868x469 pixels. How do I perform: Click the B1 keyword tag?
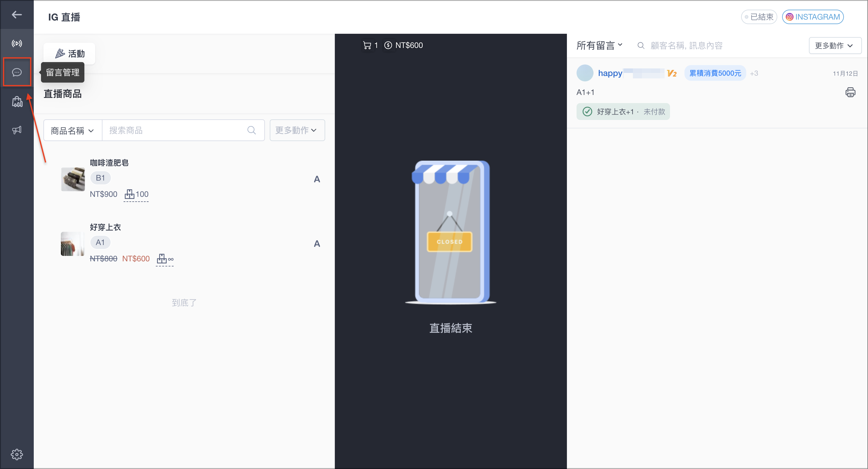point(100,178)
